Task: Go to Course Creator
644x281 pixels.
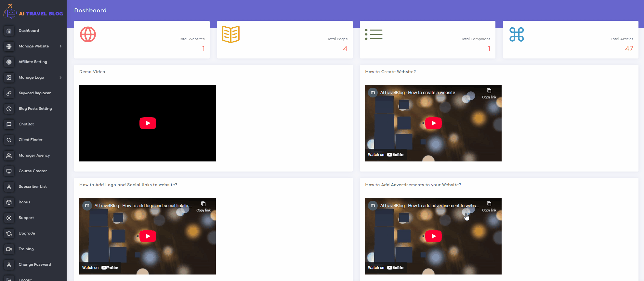Action: pos(33,171)
